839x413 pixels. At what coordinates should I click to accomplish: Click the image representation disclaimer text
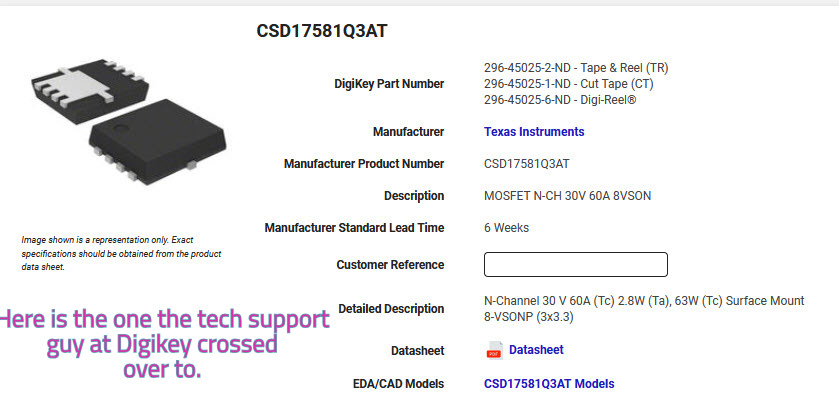pos(121,253)
